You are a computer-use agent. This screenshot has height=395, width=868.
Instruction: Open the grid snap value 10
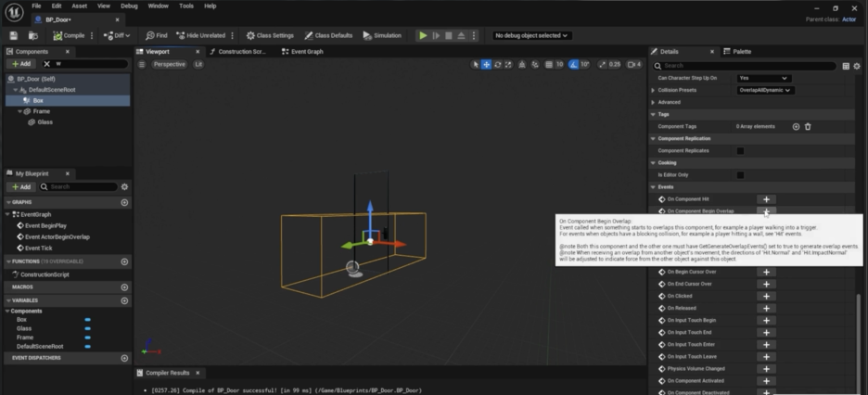[560, 65]
